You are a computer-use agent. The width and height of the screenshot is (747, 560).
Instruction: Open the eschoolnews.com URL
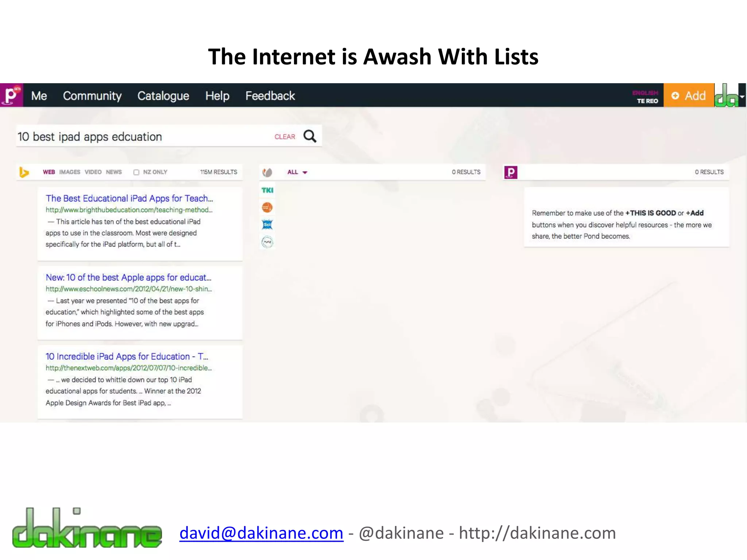click(x=129, y=289)
